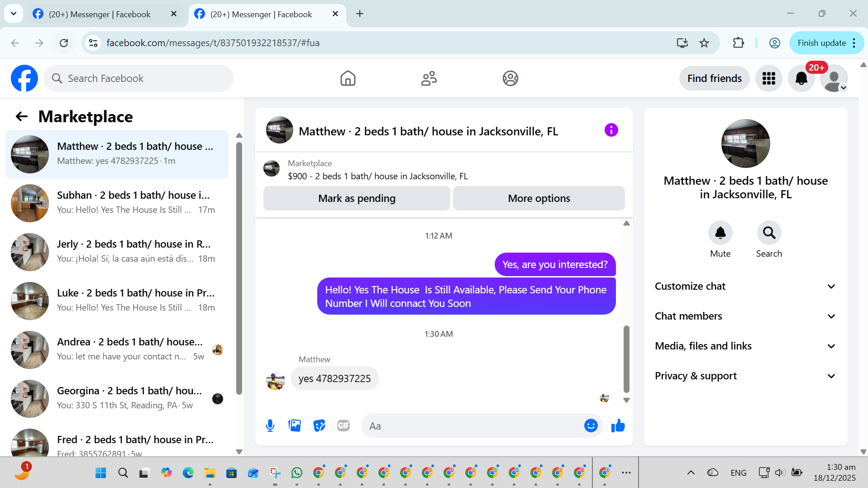Open a new browser tab
Screen dimensions: 868x488
pyautogui.click(x=360, y=14)
